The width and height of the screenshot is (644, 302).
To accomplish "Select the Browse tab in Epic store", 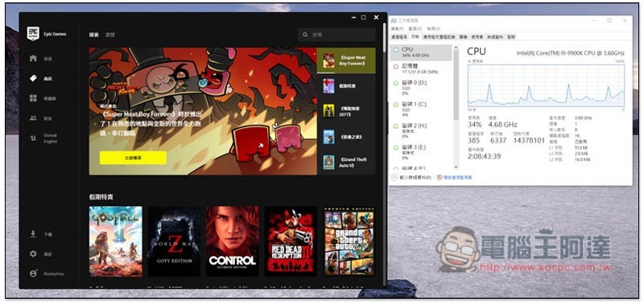I will [x=110, y=35].
